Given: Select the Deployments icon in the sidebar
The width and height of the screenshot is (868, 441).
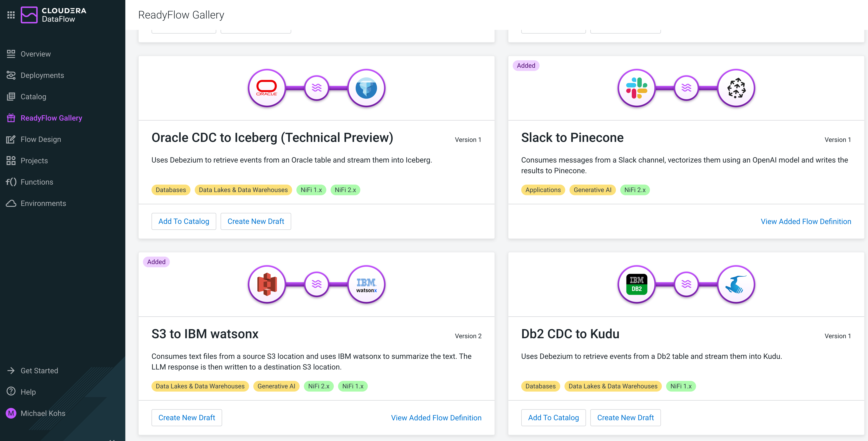Looking at the screenshot, I should [x=11, y=75].
